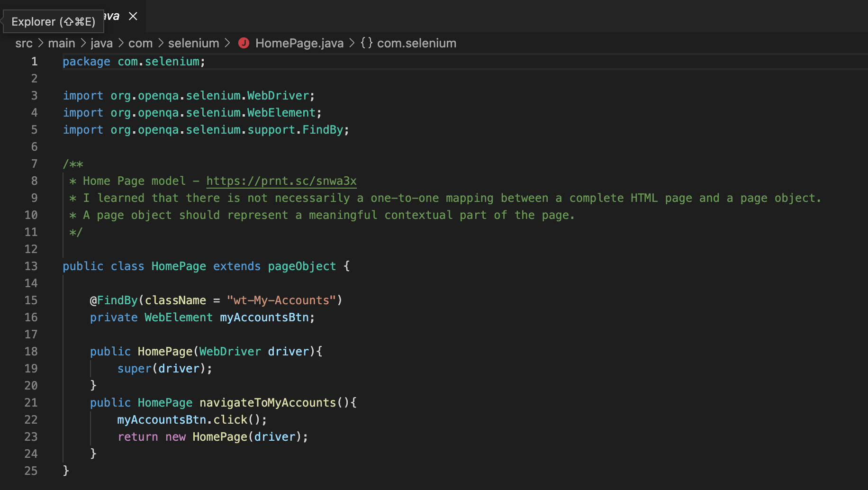This screenshot has width=868, height=490.
Task: Select com.selenium symbol in breadcrumb
Action: pyautogui.click(x=416, y=43)
